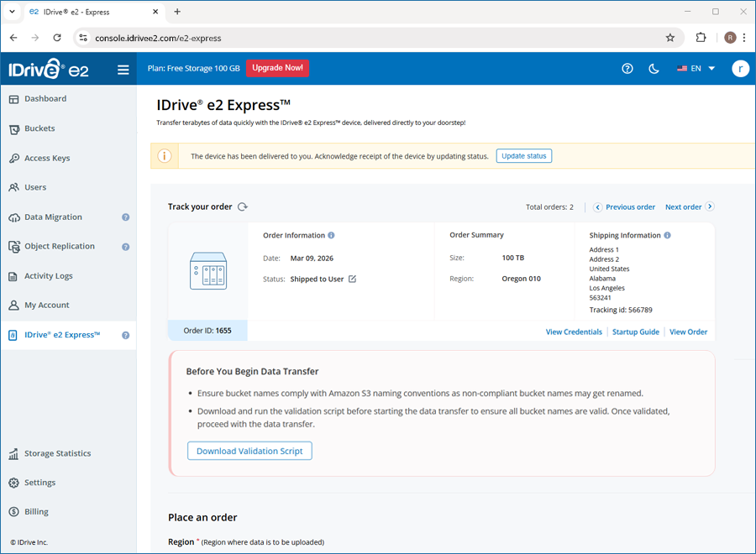Screen dimensions: 756x554
Task: Open the Chrome three-dot menu
Action: click(x=744, y=38)
